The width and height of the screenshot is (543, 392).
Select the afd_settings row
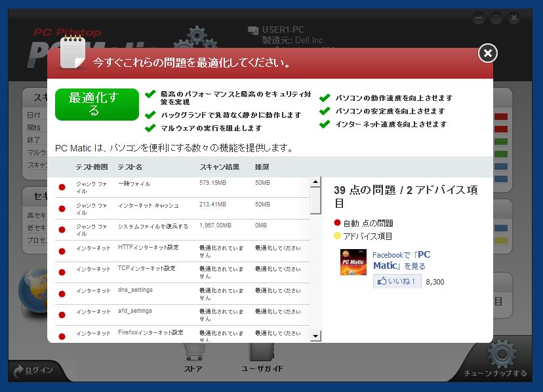click(x=182, y=315)
